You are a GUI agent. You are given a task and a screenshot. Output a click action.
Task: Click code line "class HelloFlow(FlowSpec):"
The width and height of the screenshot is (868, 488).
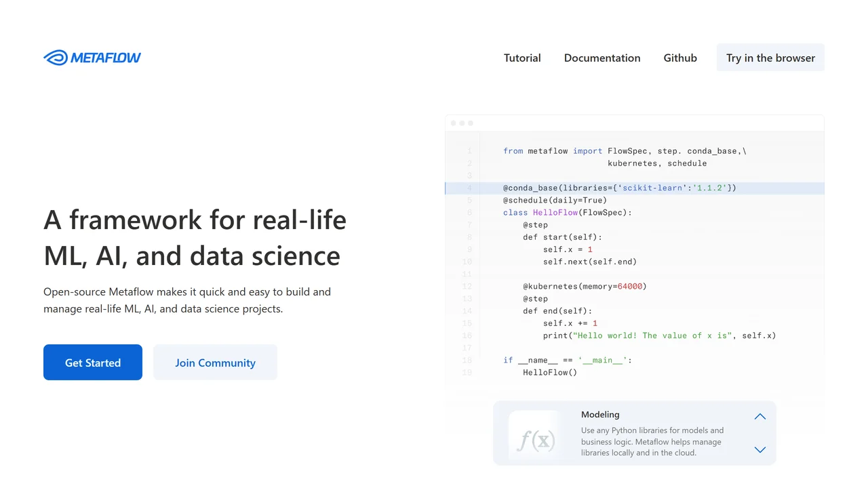coord(568,212)
